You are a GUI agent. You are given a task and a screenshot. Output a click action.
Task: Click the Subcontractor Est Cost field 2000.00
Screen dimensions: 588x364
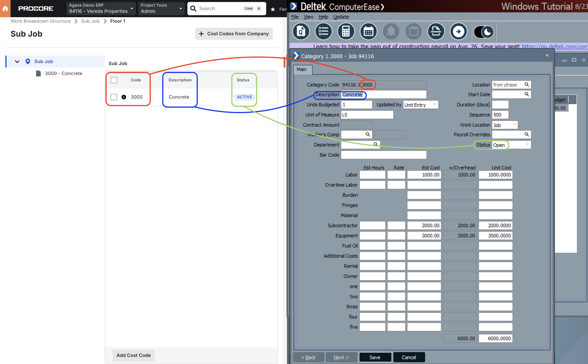coord(424,226)
